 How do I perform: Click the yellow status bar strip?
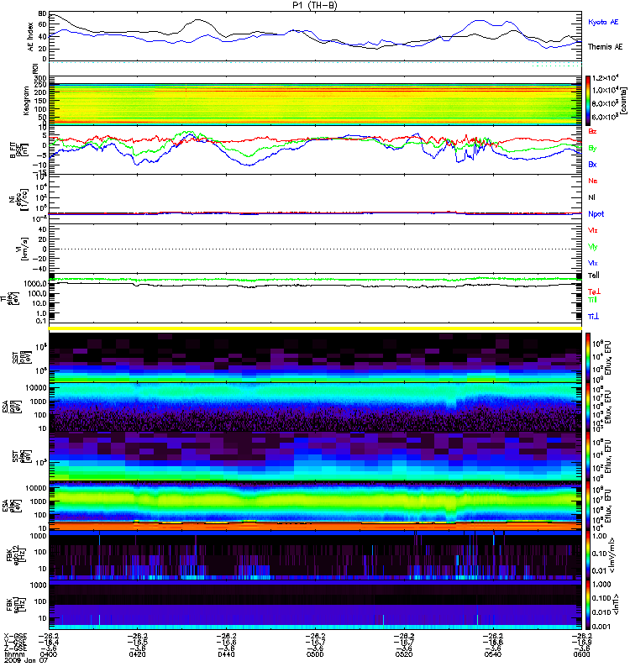pos(316,328)
